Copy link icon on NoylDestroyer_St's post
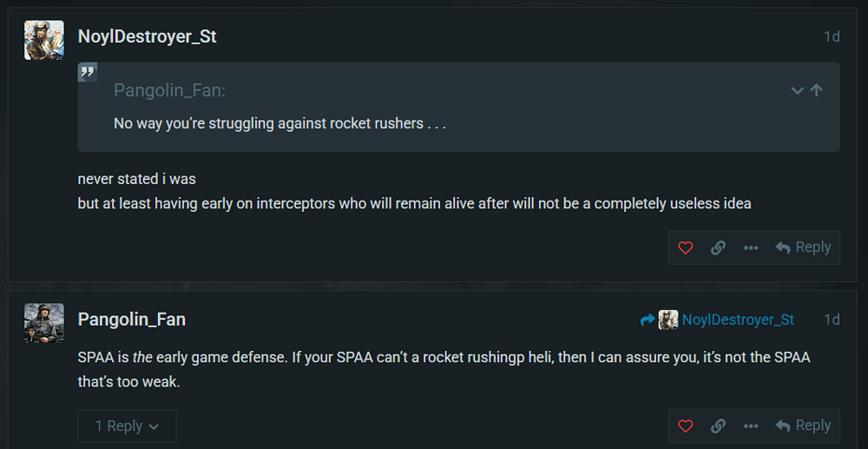The height and width of the screenshot is (449, 868). point(718,248)
